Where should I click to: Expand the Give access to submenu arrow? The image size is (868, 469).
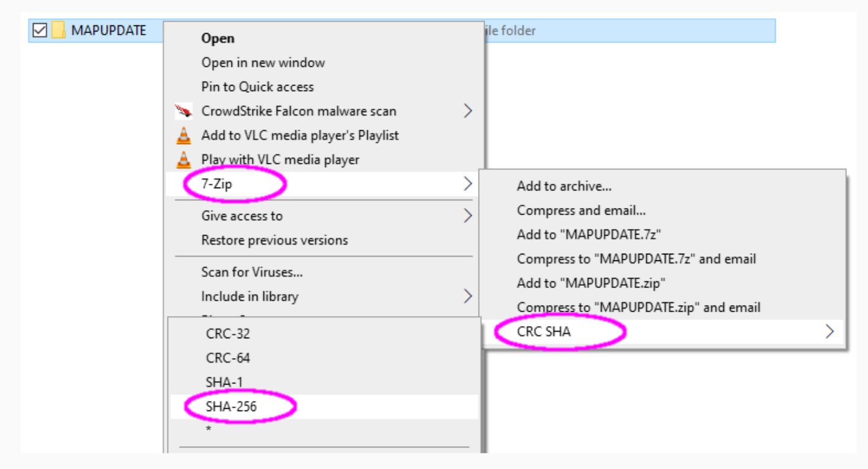tap(467, 215)
